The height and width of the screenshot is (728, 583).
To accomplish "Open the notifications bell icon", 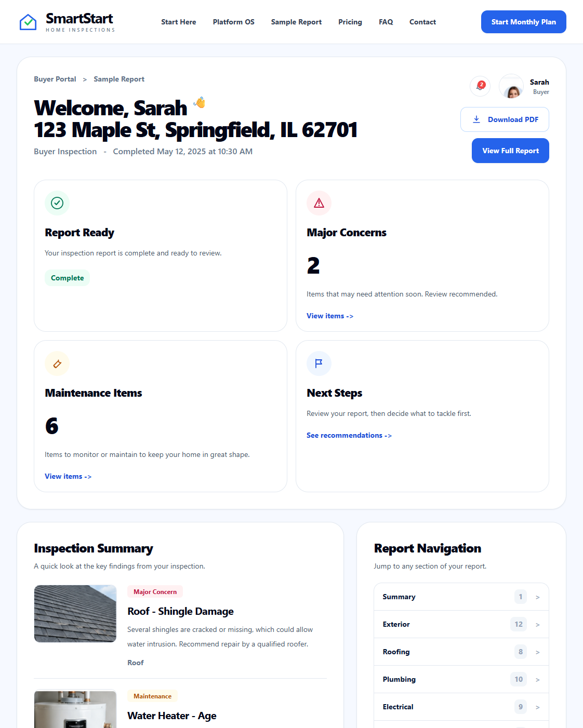I will pos(480,86).
